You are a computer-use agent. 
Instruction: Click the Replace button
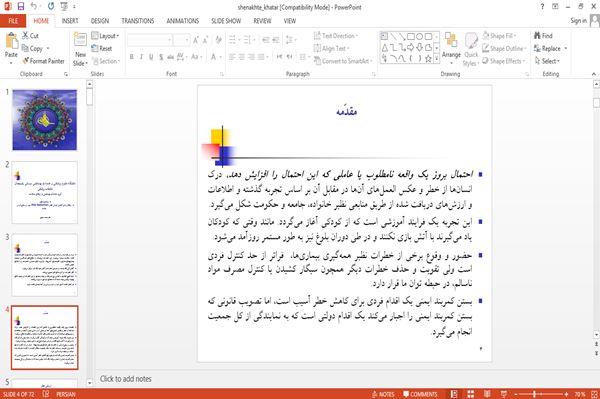(551, 49)
